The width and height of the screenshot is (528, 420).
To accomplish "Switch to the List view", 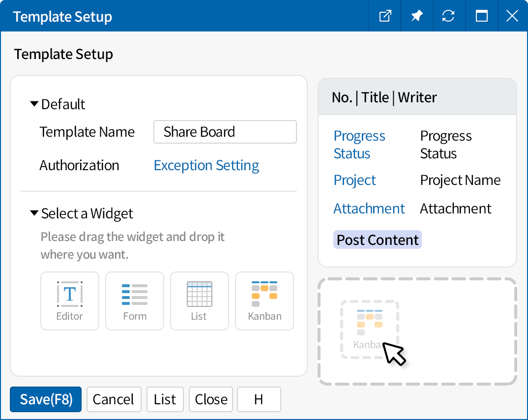I will click(165, 399).
